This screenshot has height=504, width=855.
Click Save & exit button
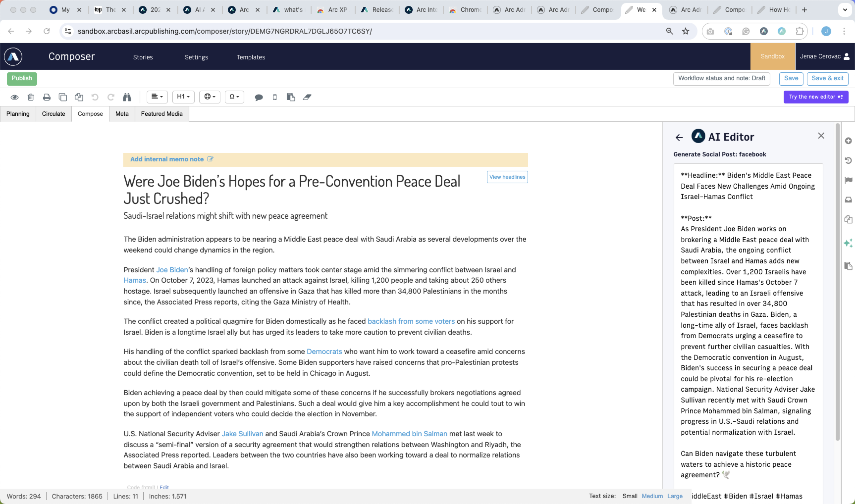[828, 78]
